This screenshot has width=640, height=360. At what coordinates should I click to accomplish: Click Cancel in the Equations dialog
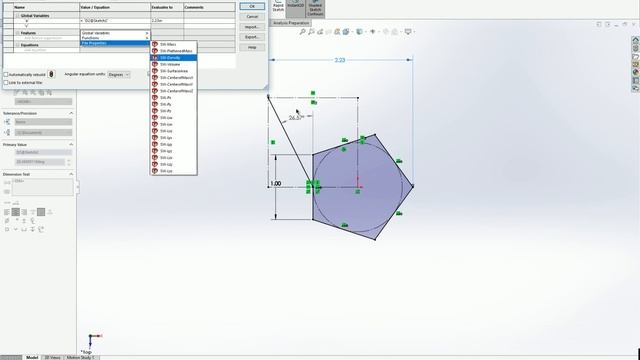252,17
